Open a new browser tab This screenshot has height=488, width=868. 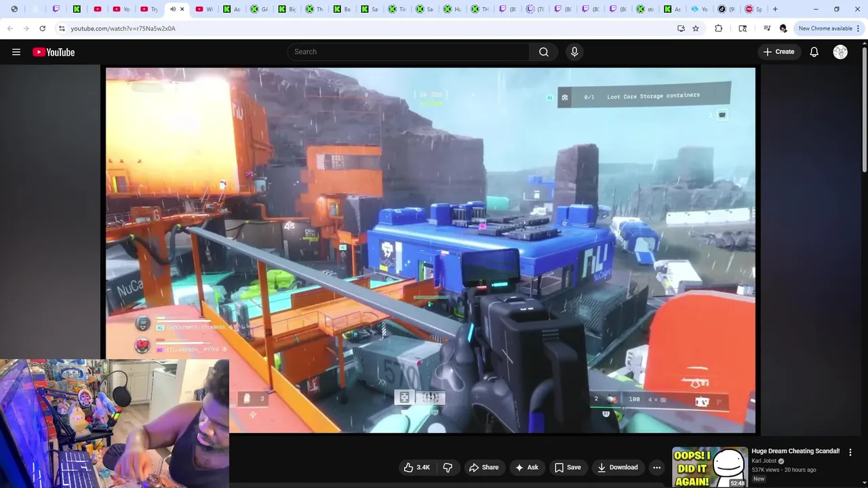click(775, 9)
